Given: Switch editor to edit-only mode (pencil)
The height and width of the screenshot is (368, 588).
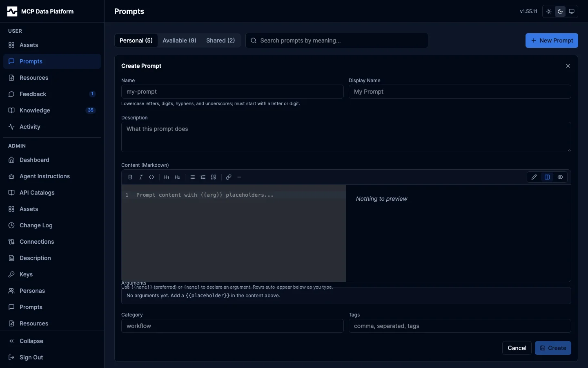Looking at the screenshot, I should pyautogui.click(x=534, y=177).
